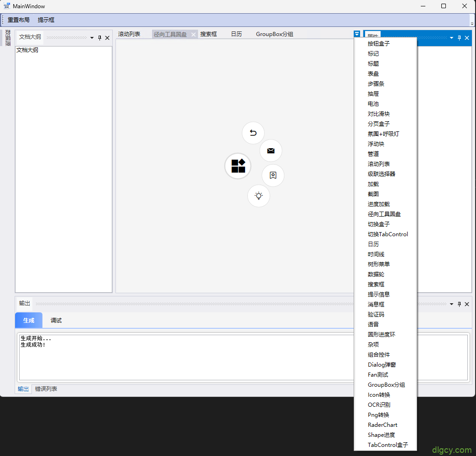Click the center radial menu grid button
This screenshot has width=476, height=456.
238,166
